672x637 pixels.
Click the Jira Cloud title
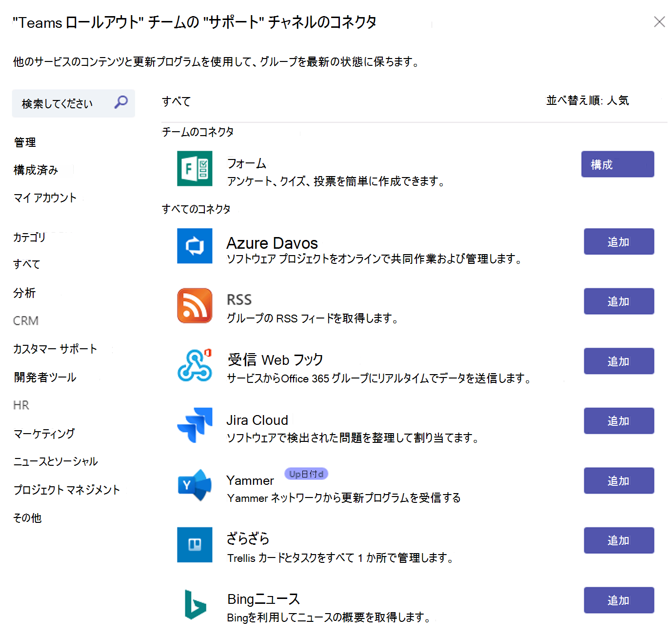click(257, 420)
